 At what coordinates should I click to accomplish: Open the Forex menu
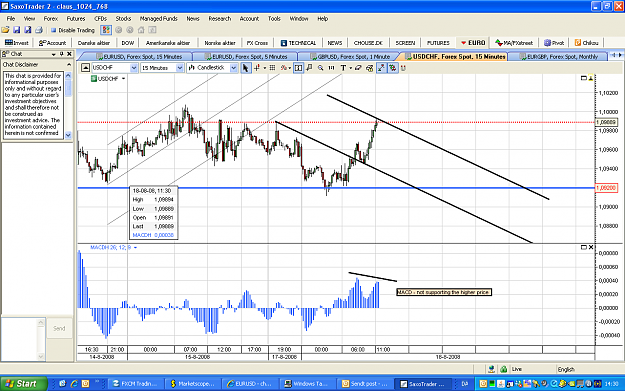(x=51, y=18)
